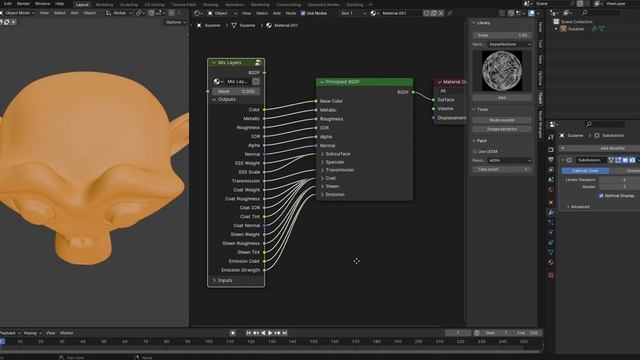The height and width of the screenshot is (360, 640).
Task: Click the Add Modifier button
Action: (599, 148)
